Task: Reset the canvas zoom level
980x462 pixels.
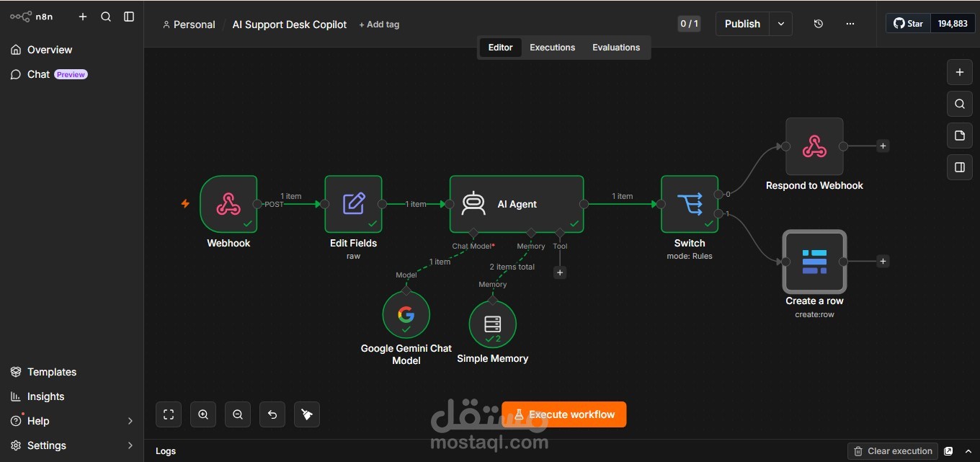Action: pos(272,414)
